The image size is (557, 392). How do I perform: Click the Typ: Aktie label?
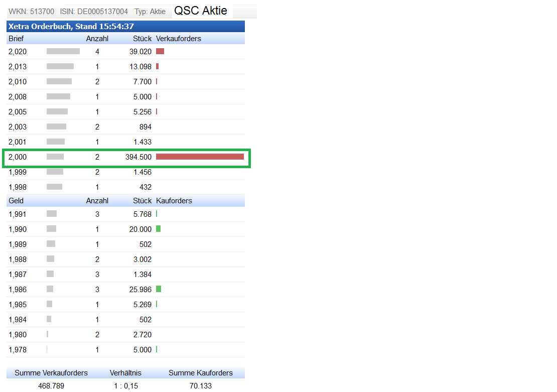point(150,12)
